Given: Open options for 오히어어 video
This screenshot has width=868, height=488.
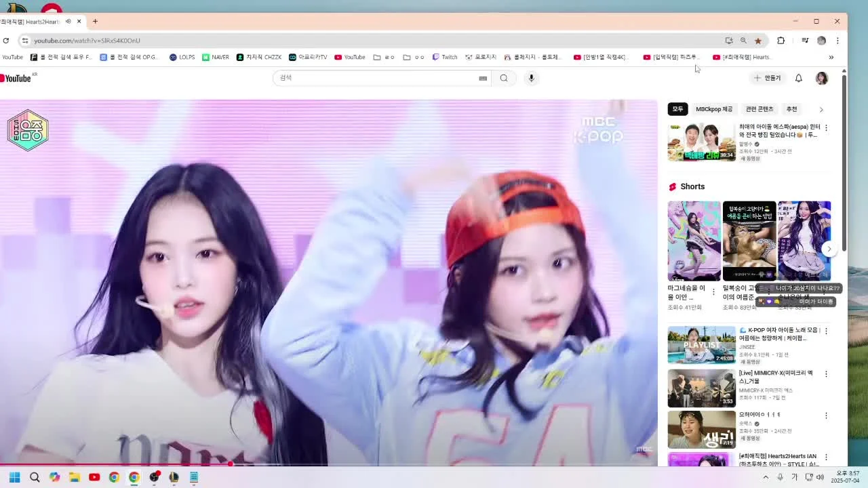Looking at the screenshot, I should coord(826,415).
